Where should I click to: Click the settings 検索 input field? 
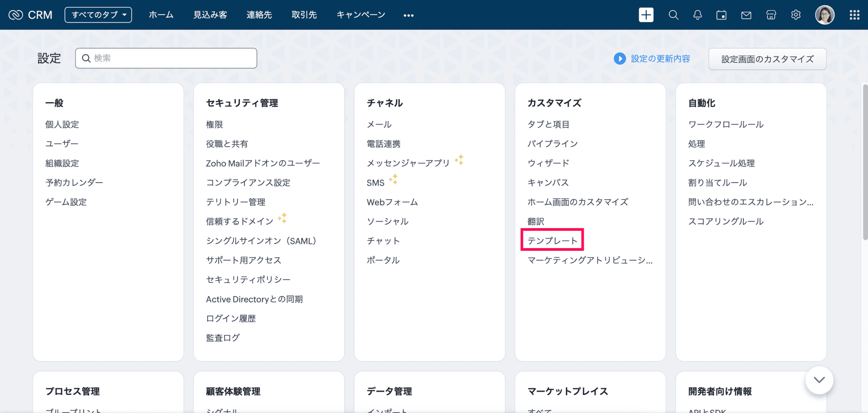click(166, 58)
